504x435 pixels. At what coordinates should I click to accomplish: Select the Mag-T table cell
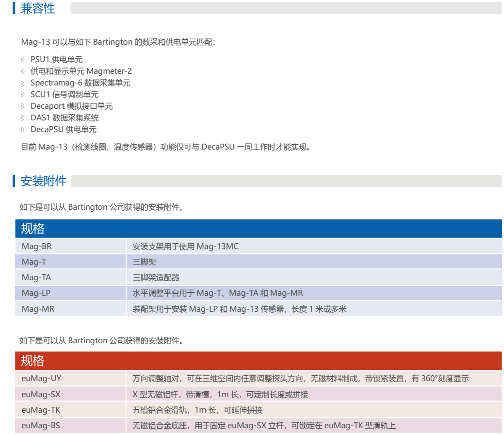70,262
